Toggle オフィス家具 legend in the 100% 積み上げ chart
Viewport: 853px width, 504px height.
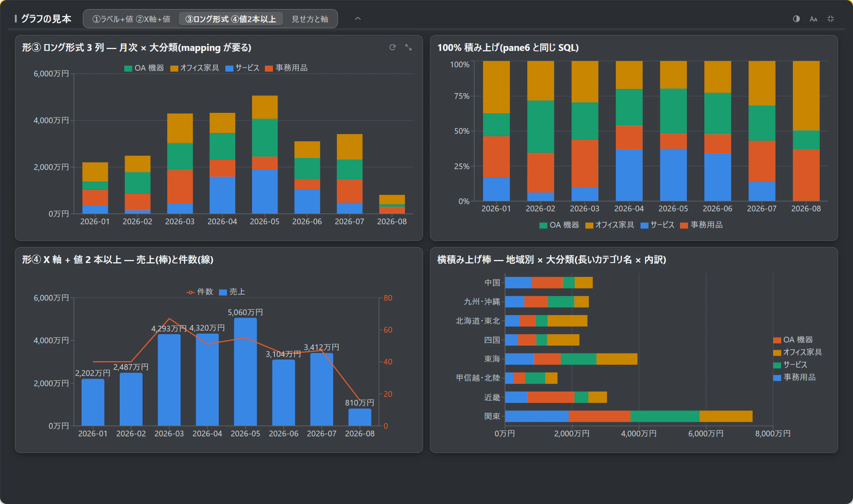point(610,225)
